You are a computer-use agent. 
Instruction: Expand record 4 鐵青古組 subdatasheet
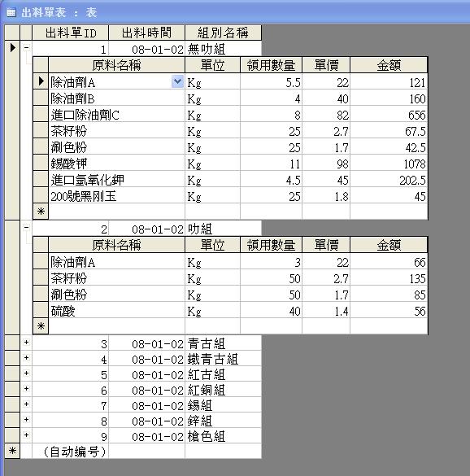tap(26, 358)
